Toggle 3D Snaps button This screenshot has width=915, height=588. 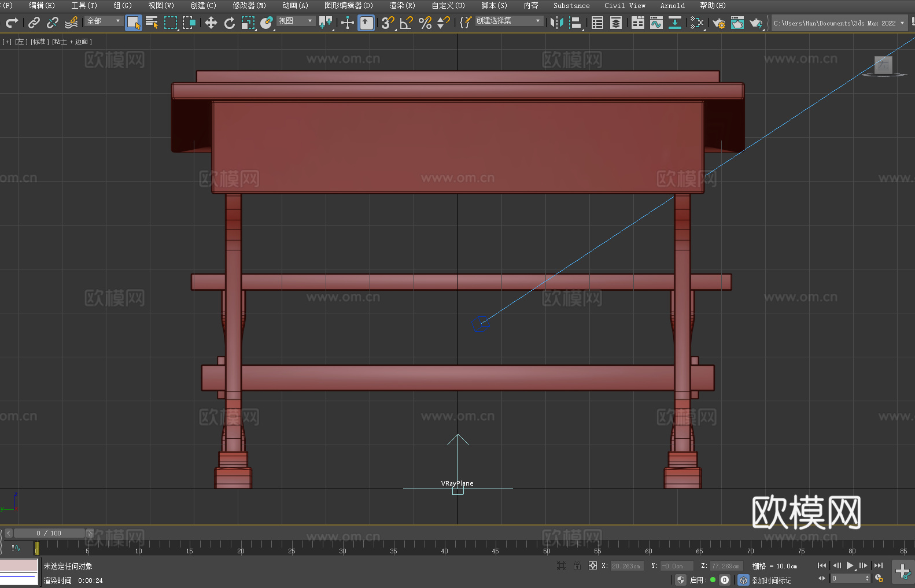[x=388, y=23]
